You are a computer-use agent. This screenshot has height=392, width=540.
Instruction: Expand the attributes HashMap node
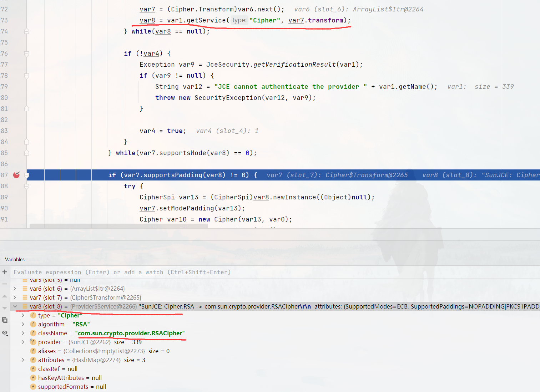pyautogui.click(x=23, y=360)
